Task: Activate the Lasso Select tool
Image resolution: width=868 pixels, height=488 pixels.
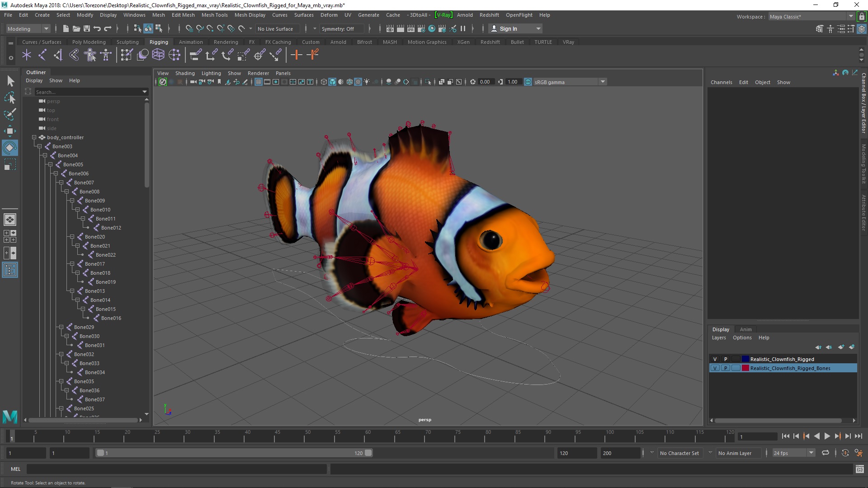Action: [x=10, y=98]
